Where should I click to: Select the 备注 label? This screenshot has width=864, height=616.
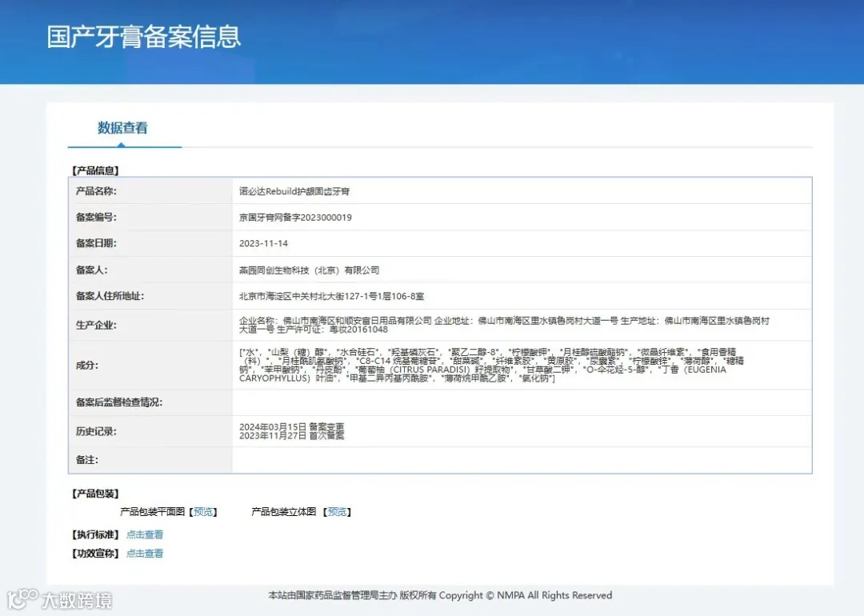(x=87, y=459)
